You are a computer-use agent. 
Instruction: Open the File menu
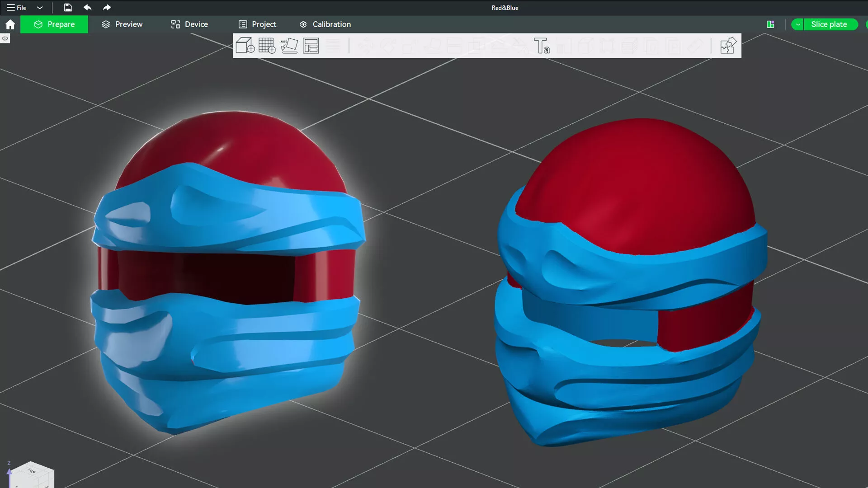pos(16,8)
